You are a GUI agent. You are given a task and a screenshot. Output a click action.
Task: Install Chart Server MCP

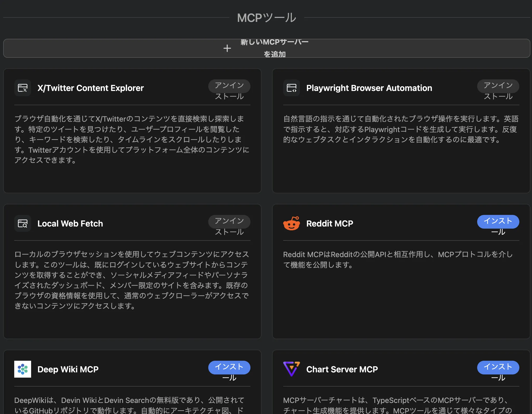498,368
